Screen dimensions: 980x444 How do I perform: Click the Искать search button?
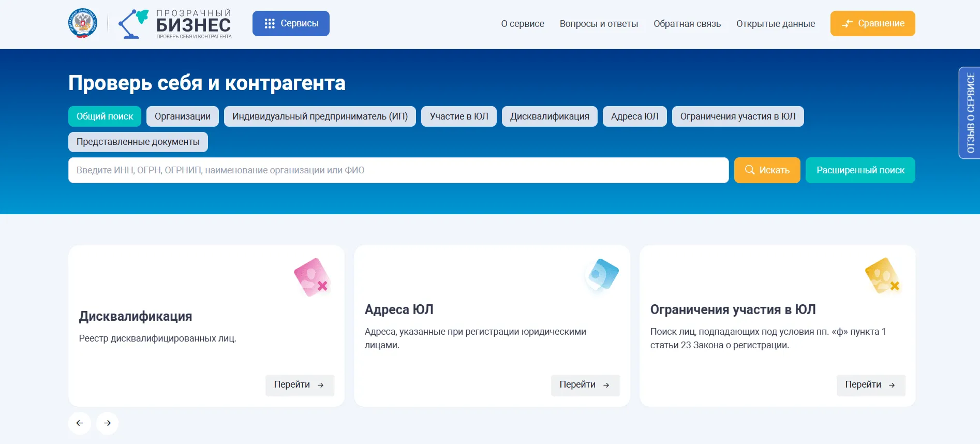pos(767,170)
